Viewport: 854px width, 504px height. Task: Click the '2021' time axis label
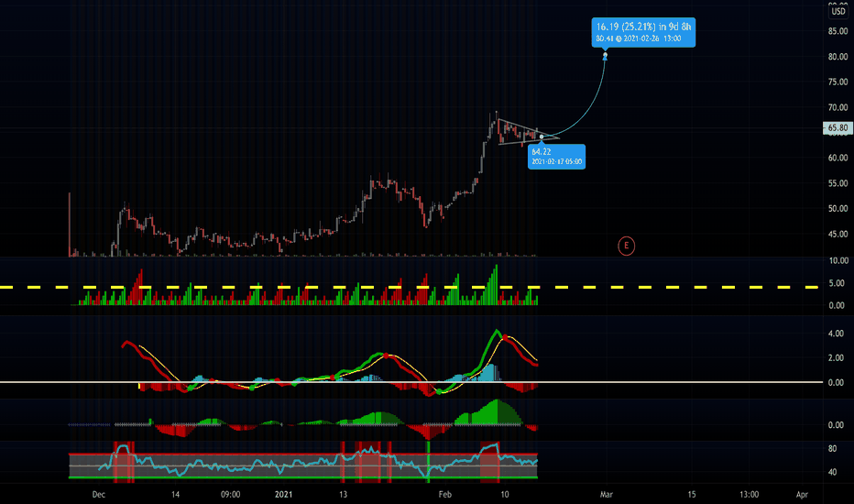coord(283,495)
